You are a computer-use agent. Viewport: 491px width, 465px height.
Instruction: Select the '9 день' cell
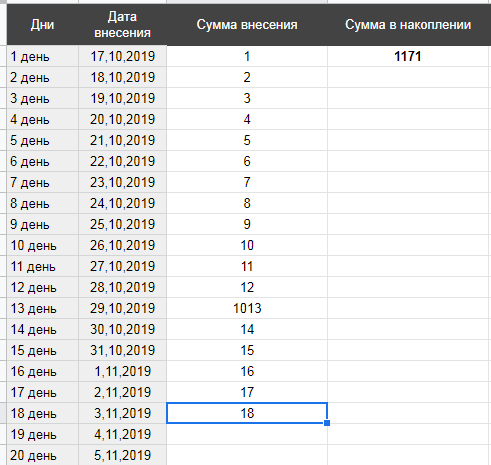42,224
